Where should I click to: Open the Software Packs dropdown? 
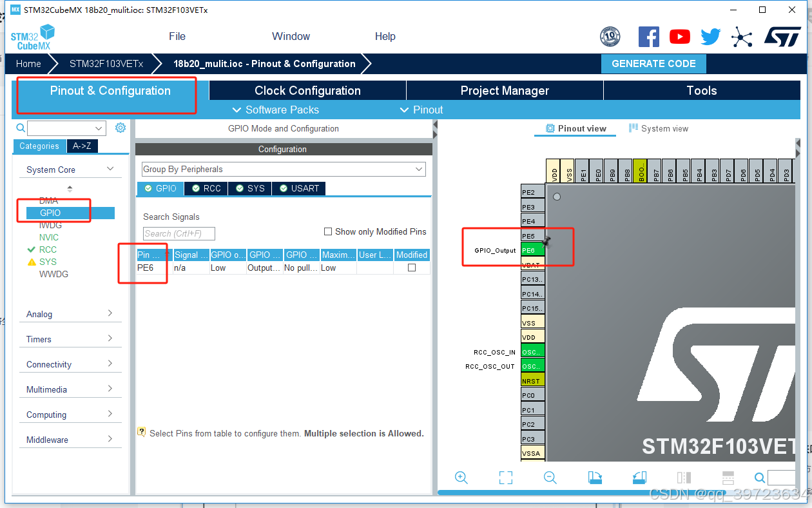275,110
